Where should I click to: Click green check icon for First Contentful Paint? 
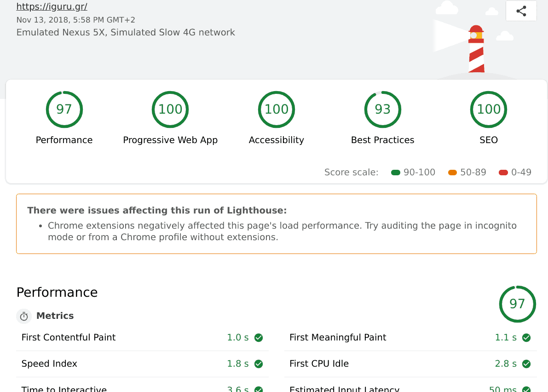tap(259, 338)
